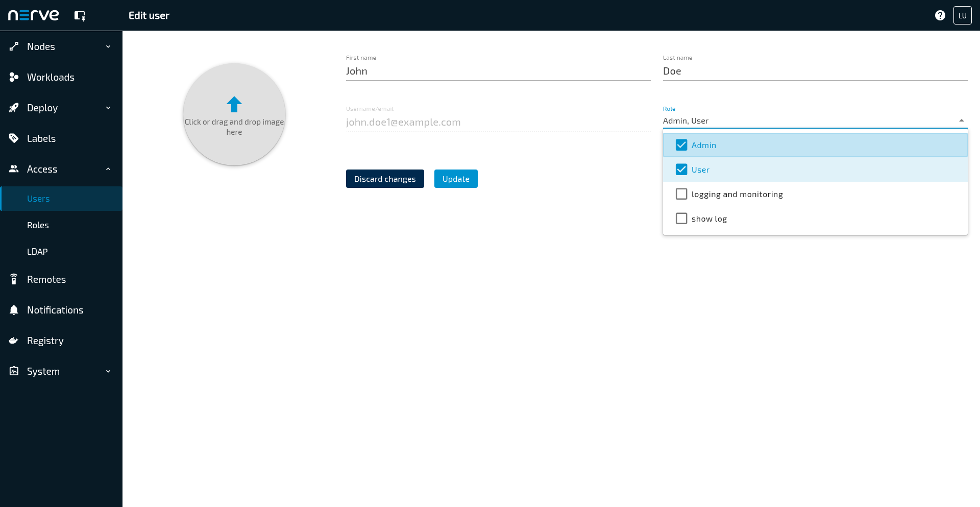Viewport: 980px width, 507px height.
Task: Click the Update button
Action: 456,179
